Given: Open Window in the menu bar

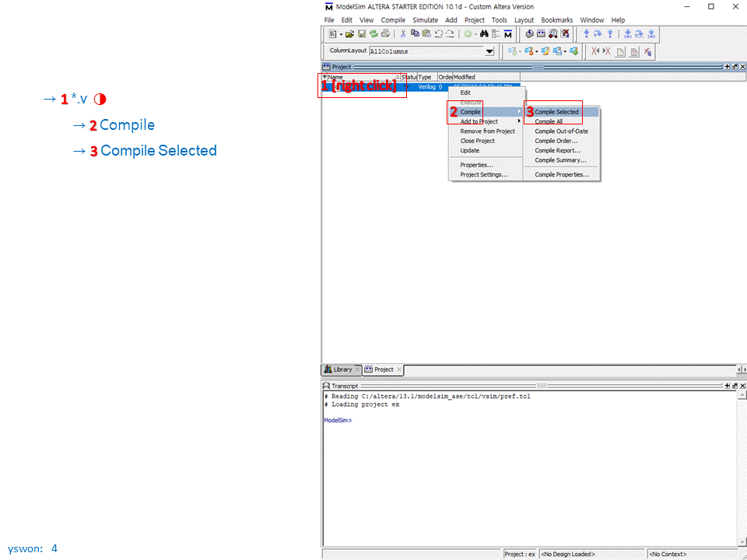Looking at the screenshot, I should (591, 20).
